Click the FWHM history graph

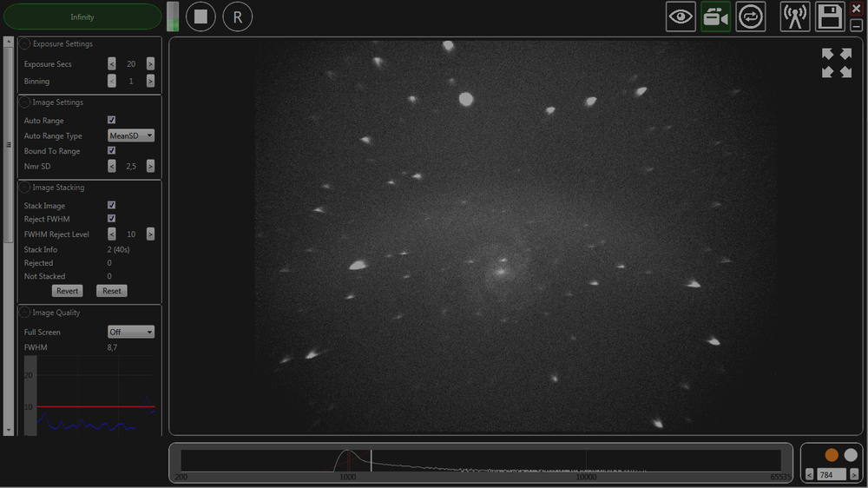point(90,395)
